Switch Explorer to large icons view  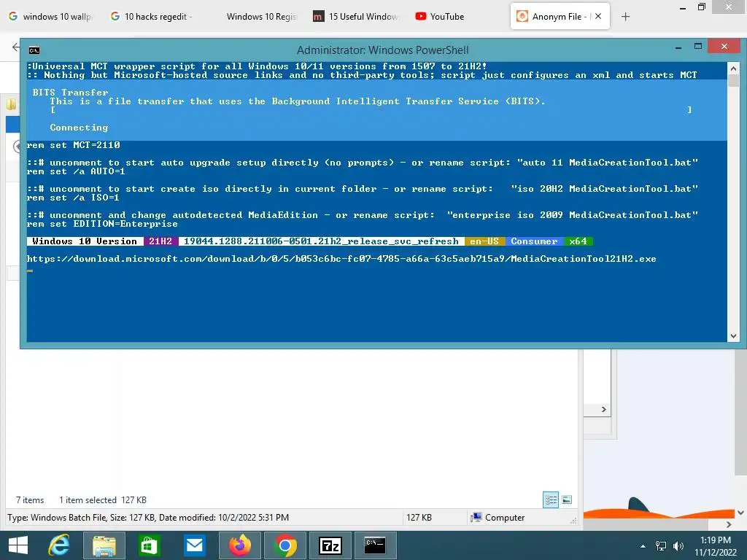(567, 499)
